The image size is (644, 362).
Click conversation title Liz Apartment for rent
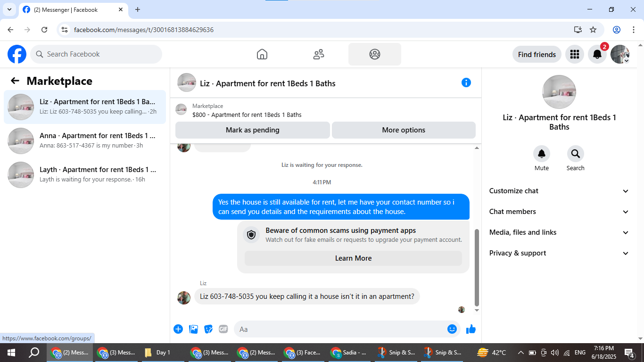tap(268, 83)
